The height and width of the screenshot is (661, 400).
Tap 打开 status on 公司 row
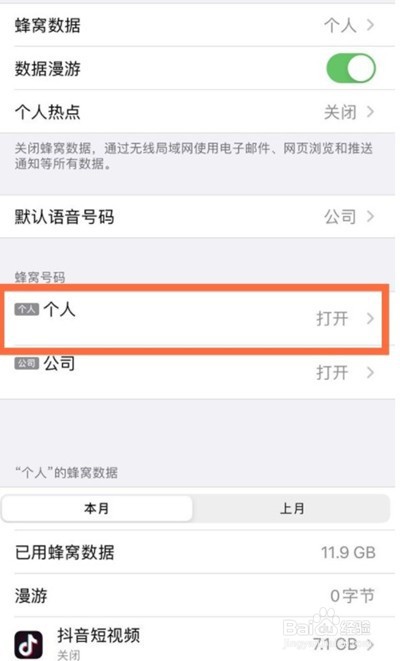coord(332,373)
